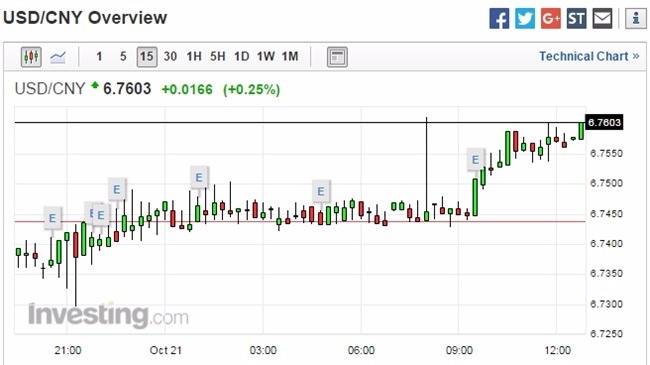Switch to candlestick chart type
This screenshot has width=650, height=365.
31,57
